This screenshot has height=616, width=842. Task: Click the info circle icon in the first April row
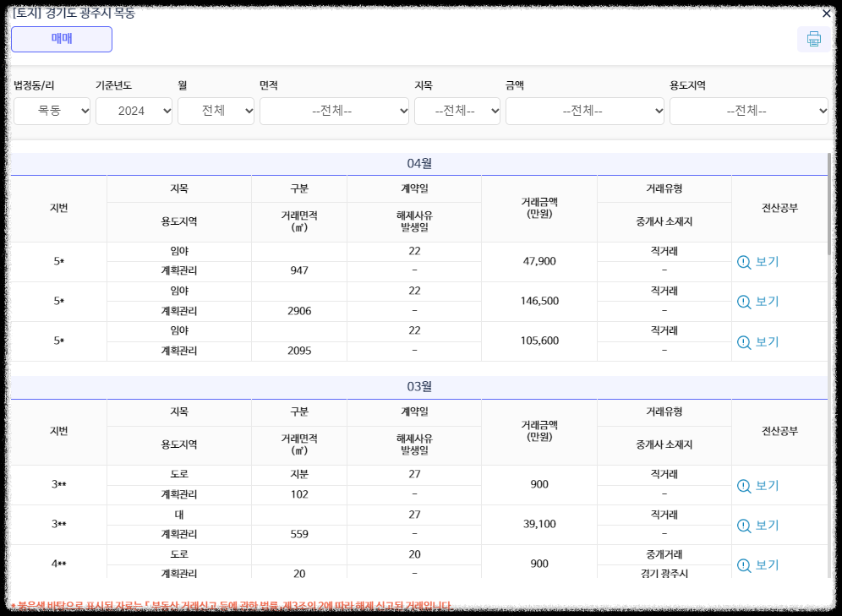pos(743,261)
